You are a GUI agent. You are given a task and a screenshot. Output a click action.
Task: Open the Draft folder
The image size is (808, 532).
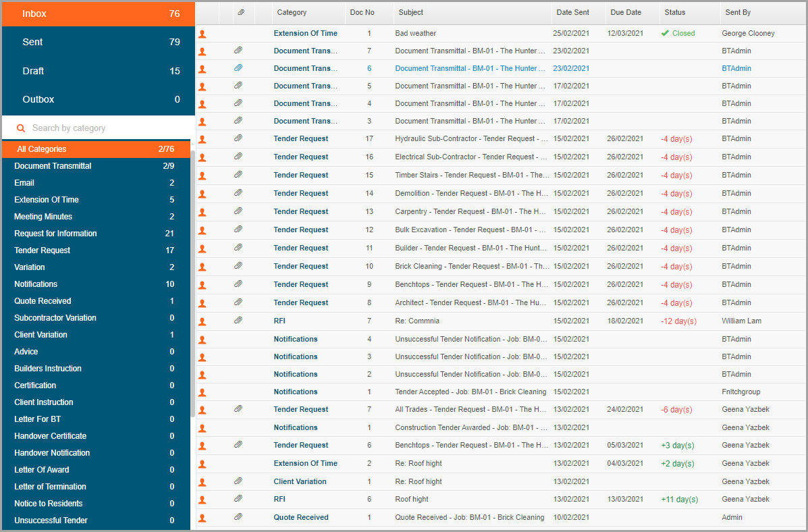[99, 71]
